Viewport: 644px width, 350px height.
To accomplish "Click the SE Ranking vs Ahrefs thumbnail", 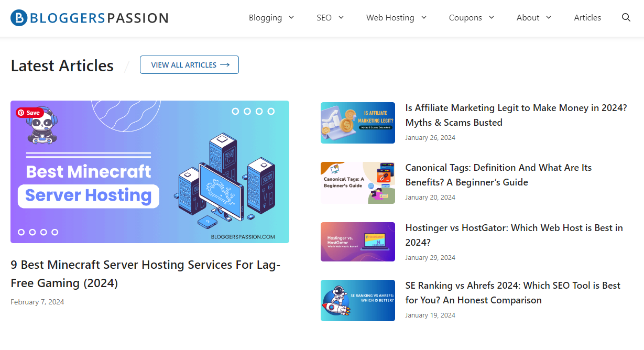I will click(357, 300).
